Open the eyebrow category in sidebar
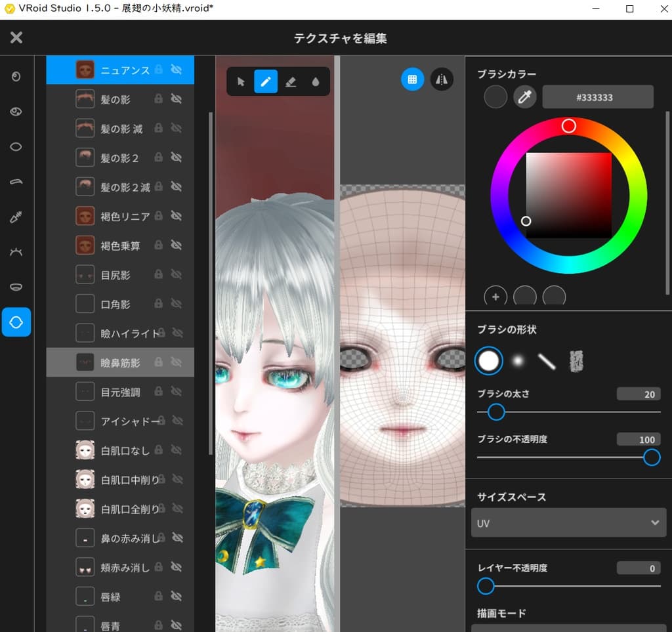Screen dimensions: 672x632 pos(16,182)
